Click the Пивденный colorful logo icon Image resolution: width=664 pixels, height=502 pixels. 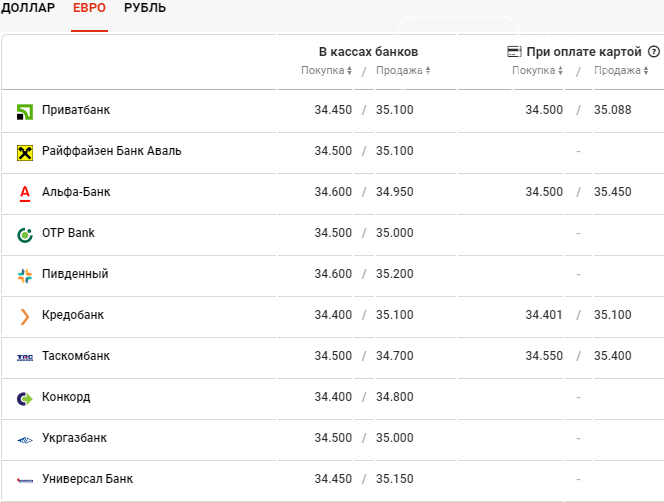[x=25, y=276]
